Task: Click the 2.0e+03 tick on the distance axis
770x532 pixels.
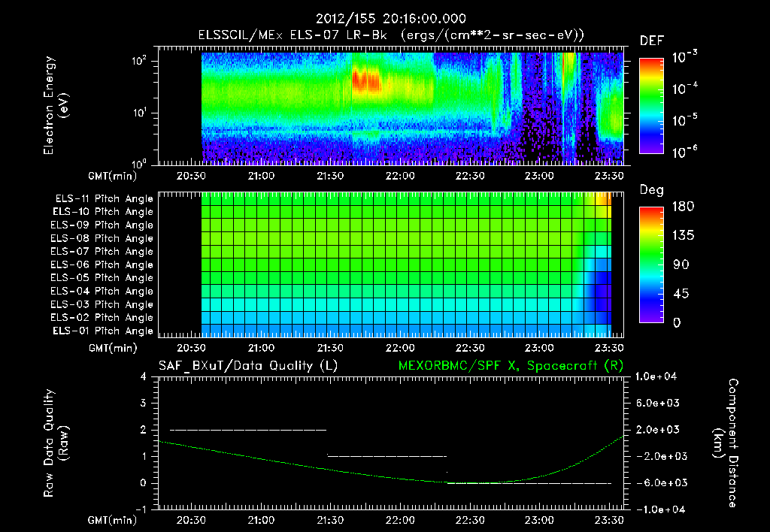Action: (x=658, y=429)
